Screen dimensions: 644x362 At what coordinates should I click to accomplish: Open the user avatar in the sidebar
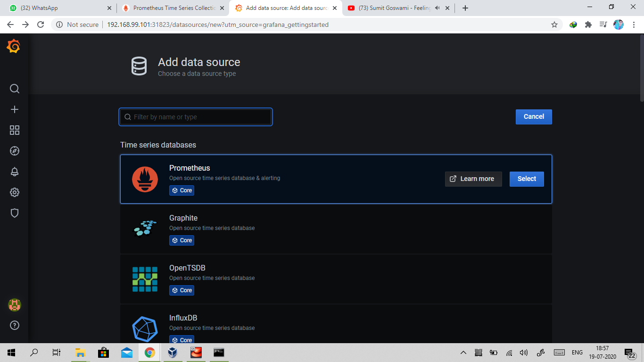pos(14,305)
